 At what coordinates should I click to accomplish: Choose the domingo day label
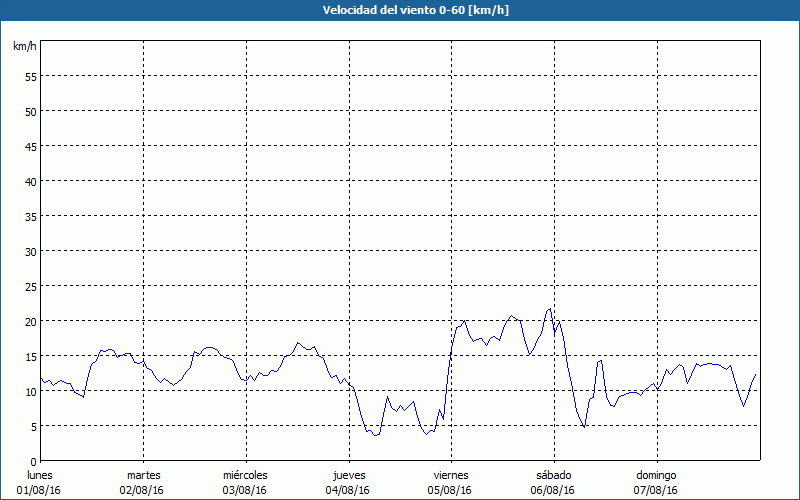[x=656, y=475]
